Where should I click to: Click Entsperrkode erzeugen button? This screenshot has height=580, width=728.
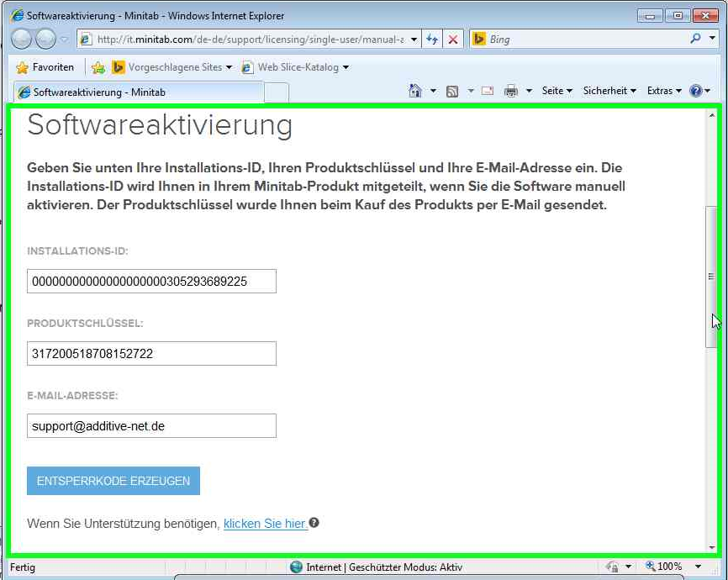[113, 481]
